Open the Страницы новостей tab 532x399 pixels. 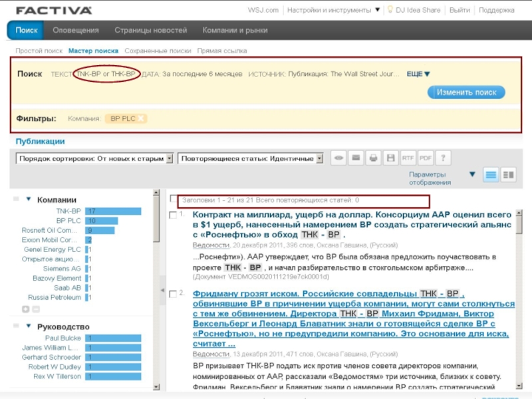151,30
